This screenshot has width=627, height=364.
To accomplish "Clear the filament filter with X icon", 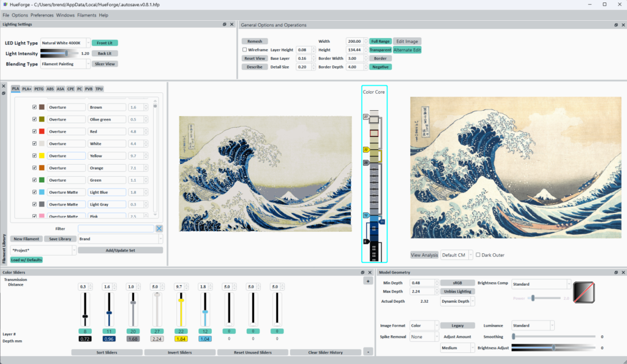I will coord(159,229).
